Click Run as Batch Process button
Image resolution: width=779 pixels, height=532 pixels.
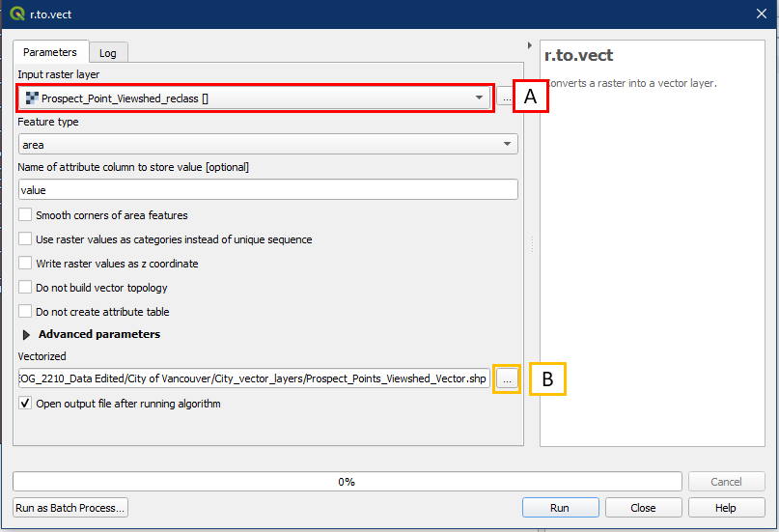pos(70,508)
